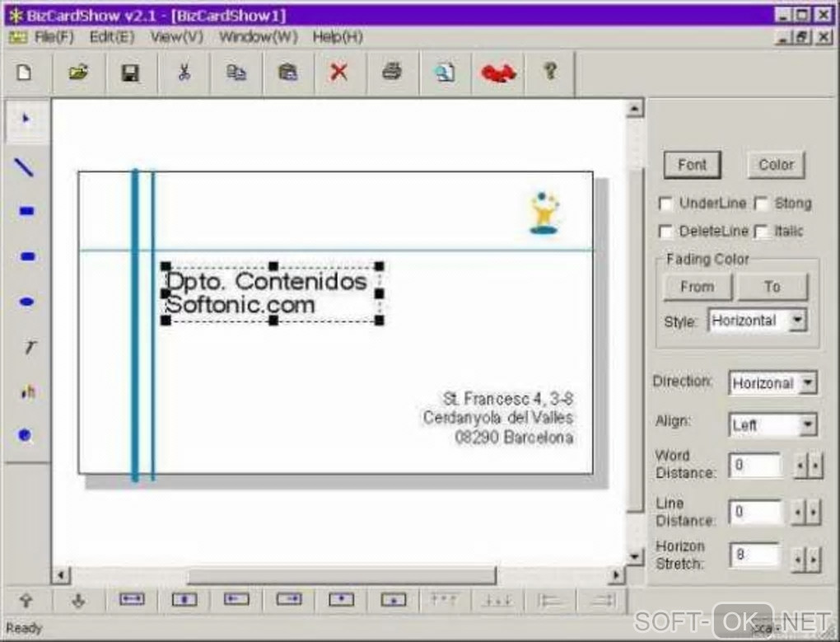This screenshot has width=840, height=642.
Task: Print the business card with the printer icon
Action: pyautogui.click(x=392, y=72)
